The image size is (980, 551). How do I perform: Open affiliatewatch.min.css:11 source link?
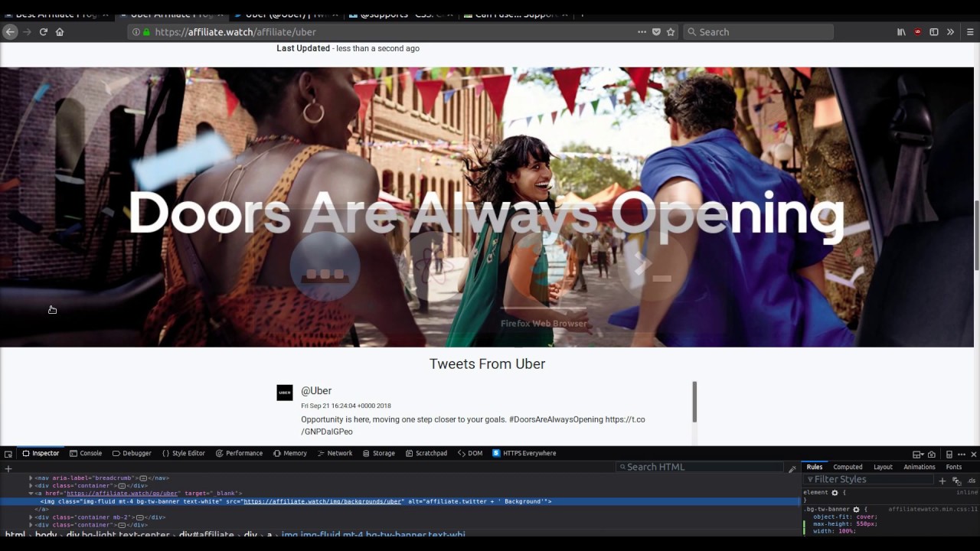tap(933, 509)
